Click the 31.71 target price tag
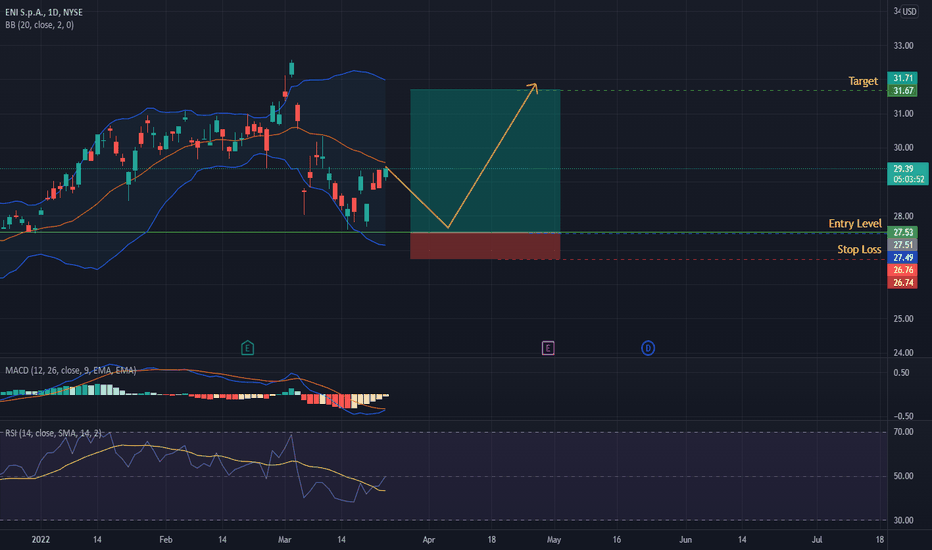This screenshot has width=932, height=550. click(x=902, y=78)
